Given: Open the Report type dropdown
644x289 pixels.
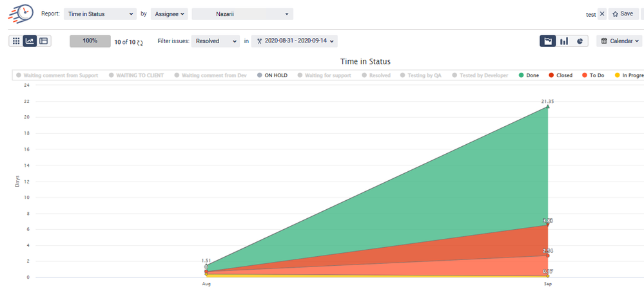Looking at the screenshot, I should pyautogui.click(x=100, y=14).
